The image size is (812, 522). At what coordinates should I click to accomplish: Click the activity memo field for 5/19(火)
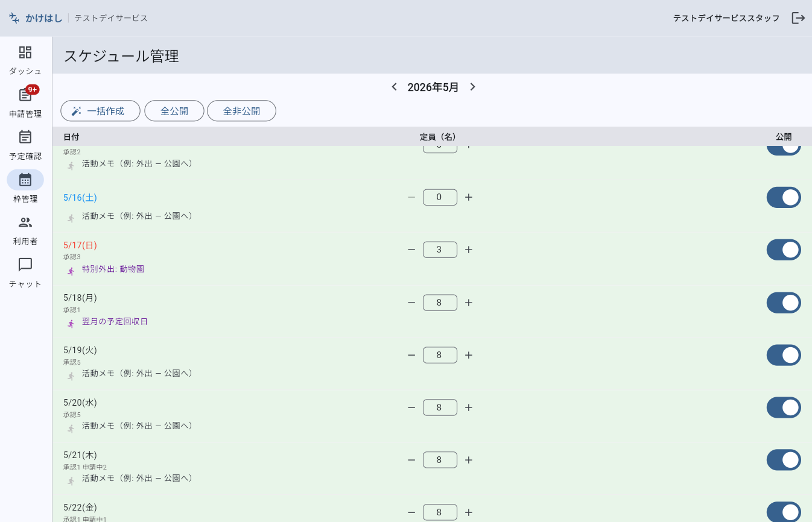pyautogui.click(x=139, y=373)
